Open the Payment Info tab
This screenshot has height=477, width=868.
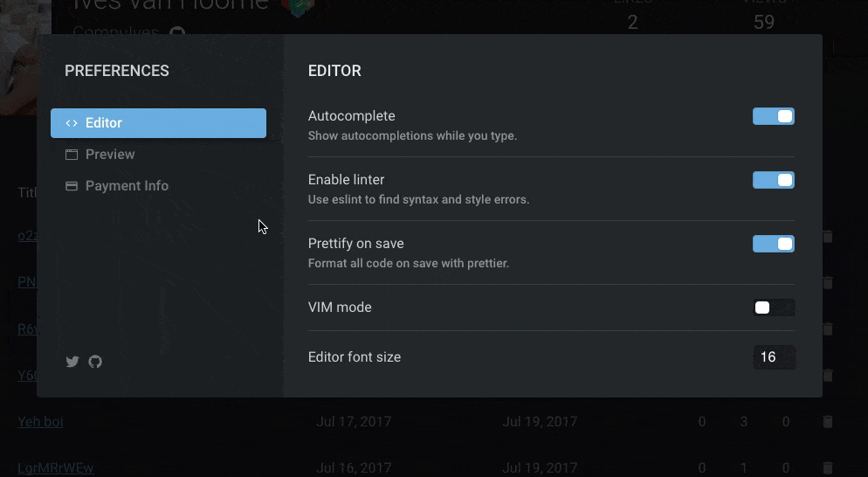(x=127, y=186)
